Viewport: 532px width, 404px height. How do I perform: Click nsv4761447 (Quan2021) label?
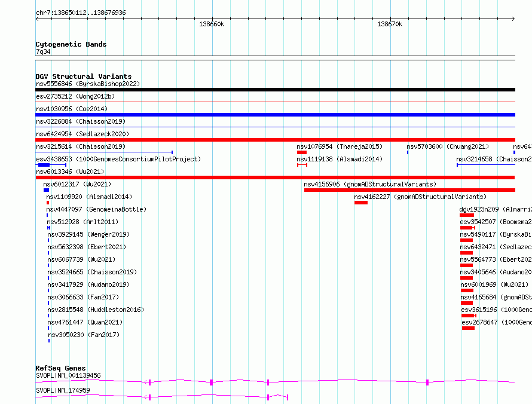pos(85,322)
